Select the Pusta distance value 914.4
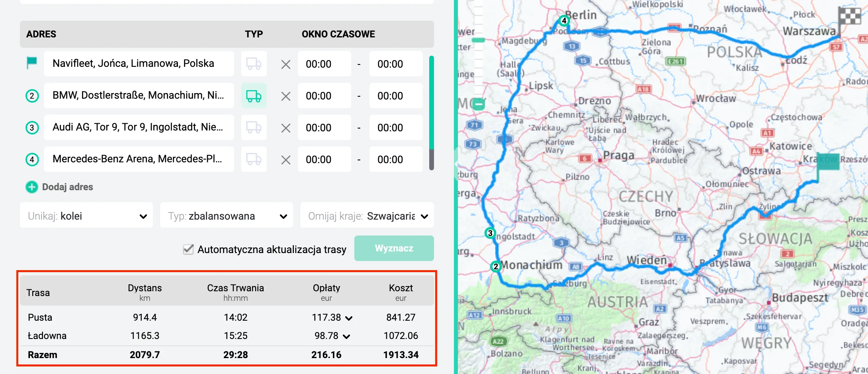Viewport: 868px width, 374px height. [145, 317]
